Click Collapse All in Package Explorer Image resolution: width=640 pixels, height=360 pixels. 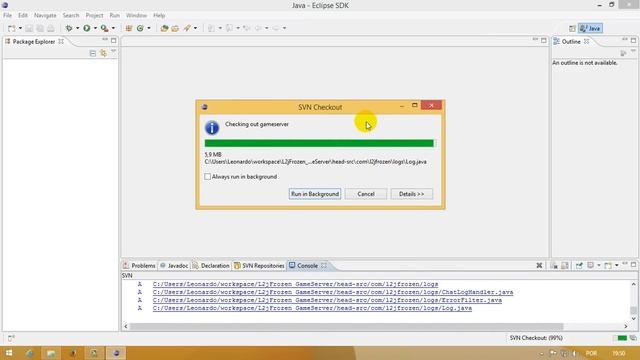93,53
